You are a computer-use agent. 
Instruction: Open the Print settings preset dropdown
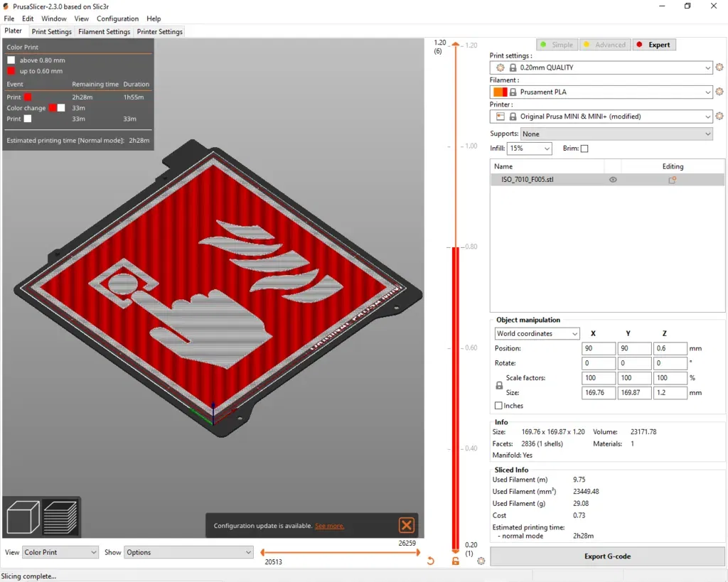[x=601, y=68]
